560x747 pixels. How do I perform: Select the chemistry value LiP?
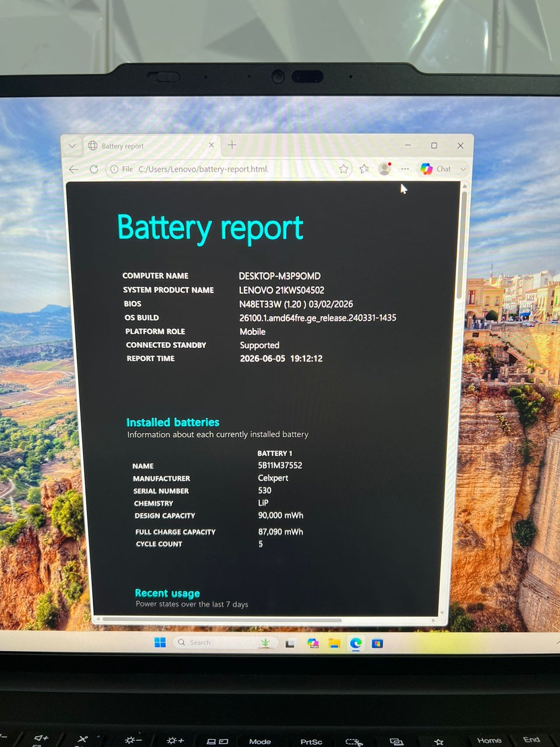click(263, 503)
